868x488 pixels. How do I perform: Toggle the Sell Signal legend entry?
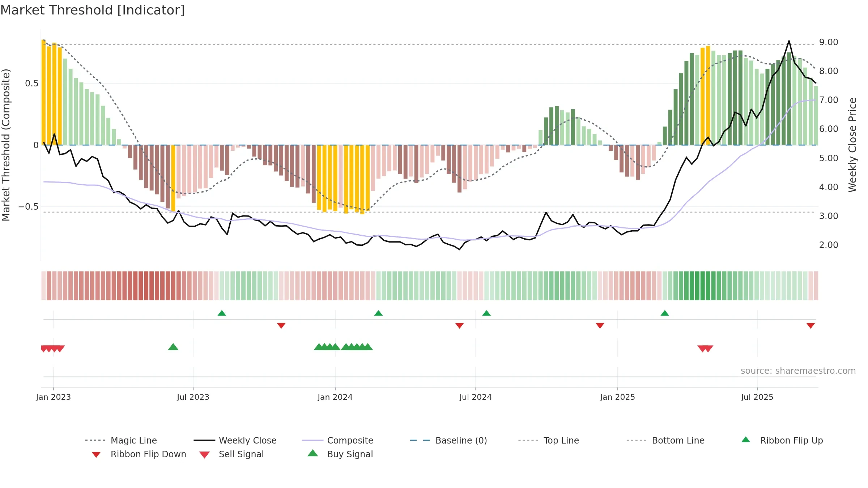tap(231, 454)
